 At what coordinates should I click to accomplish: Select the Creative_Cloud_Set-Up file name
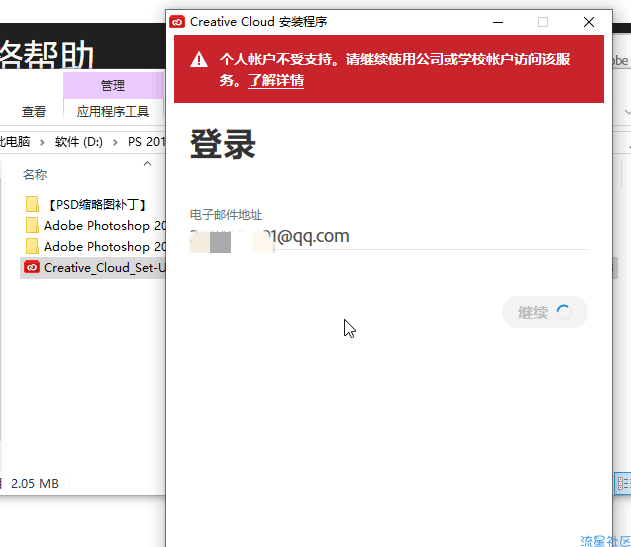[105, 268]
